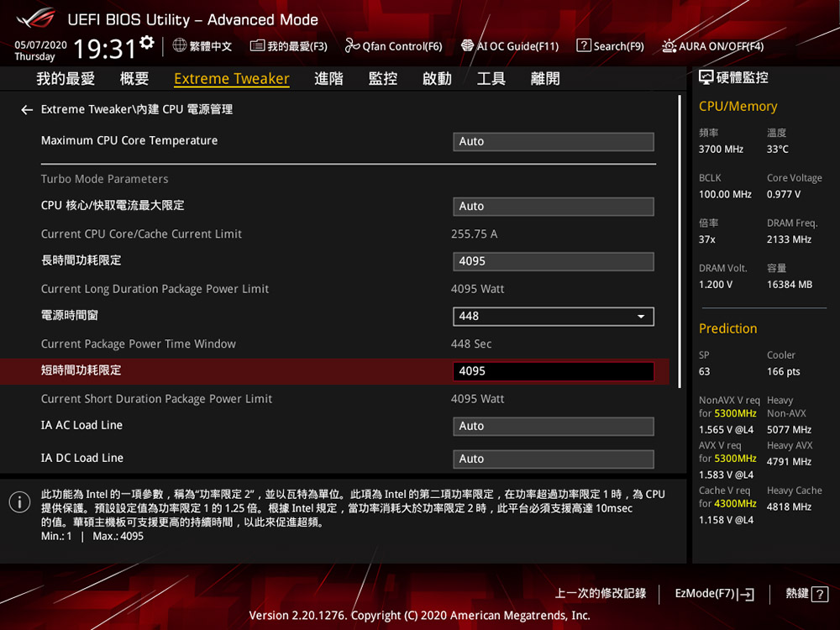Open Maximum CPU Core Temperature Auto field
The width and height of the screenshot is (840, 630).
[x=554, y=141]
